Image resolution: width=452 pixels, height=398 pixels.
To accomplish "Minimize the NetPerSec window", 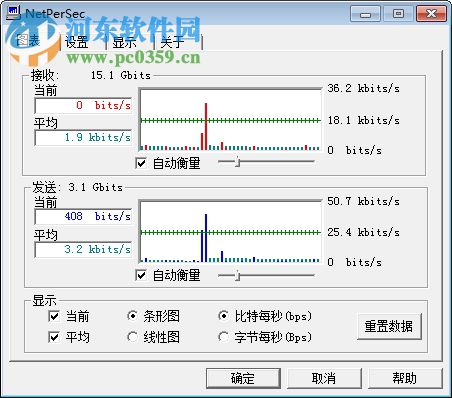I will click(x=365, y=14).
